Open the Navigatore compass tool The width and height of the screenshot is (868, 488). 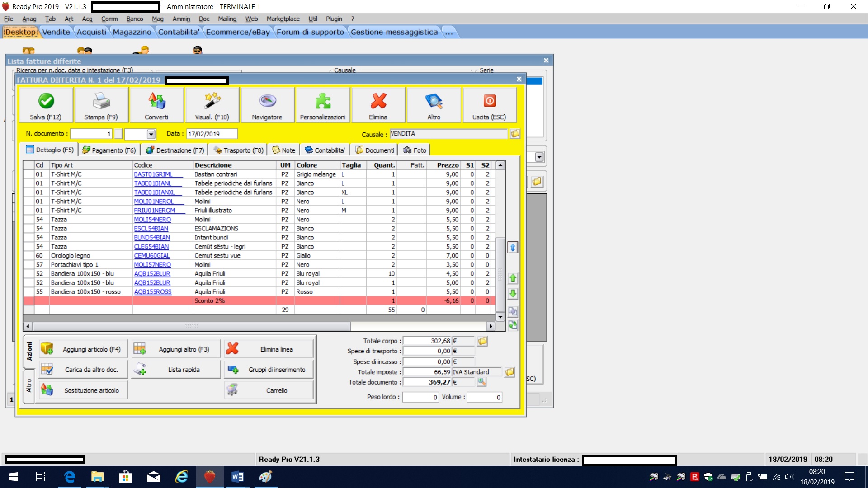point(267,105)
